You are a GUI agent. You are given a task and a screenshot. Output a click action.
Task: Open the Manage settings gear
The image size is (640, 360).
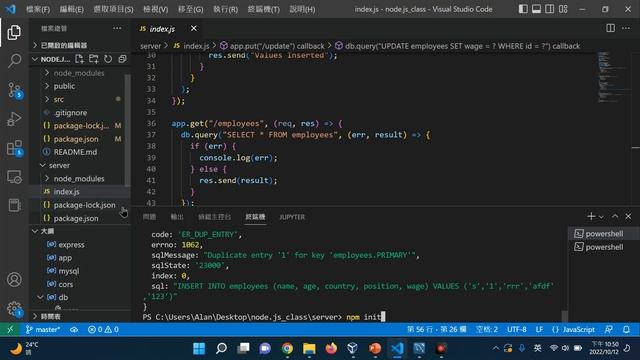coord(14,308)
